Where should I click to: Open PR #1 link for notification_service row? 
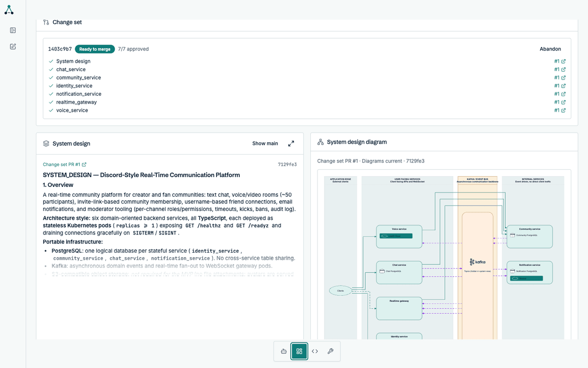[560, 94]
